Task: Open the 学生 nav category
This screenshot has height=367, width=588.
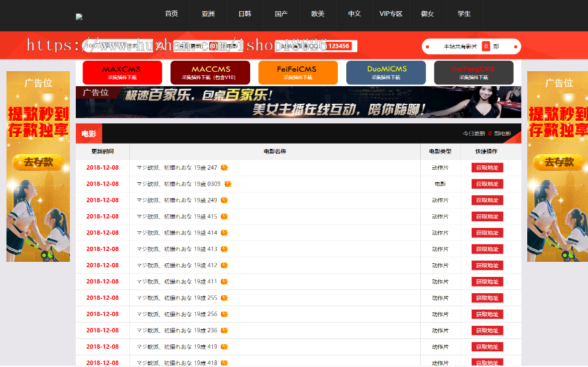Action: point(464,14)
